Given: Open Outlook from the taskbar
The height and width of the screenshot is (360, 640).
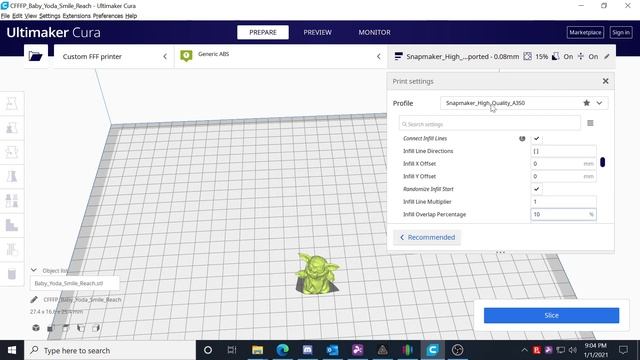Looking at the screenshot, I should 332,350.
